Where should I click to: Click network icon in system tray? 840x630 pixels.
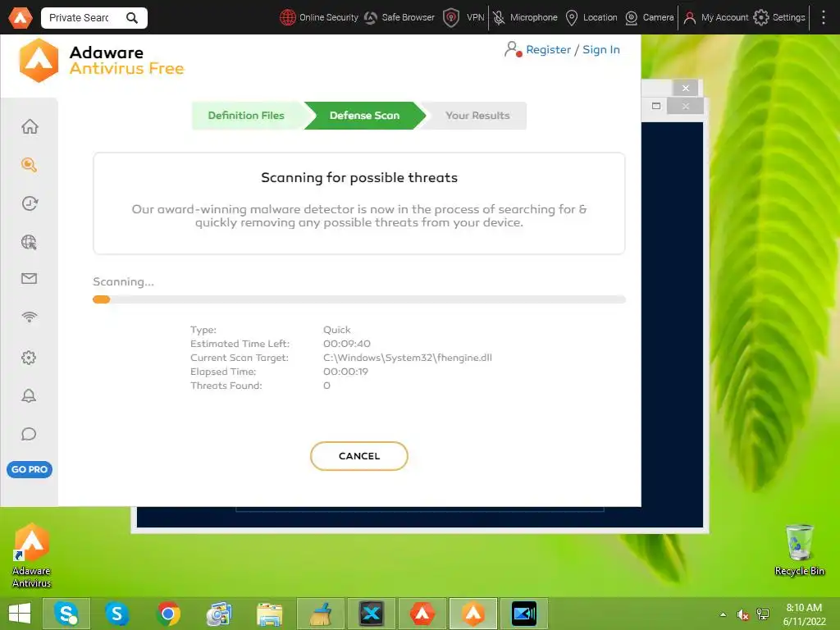[763, 614]
